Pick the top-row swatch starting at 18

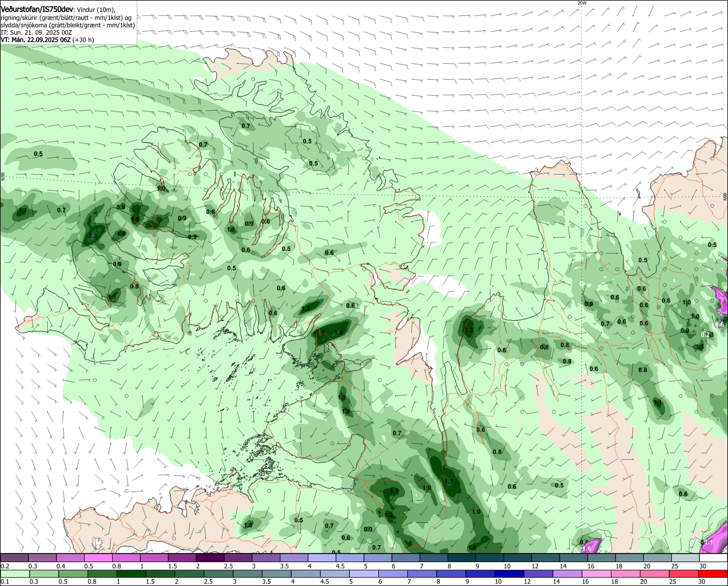pos(629,558)
